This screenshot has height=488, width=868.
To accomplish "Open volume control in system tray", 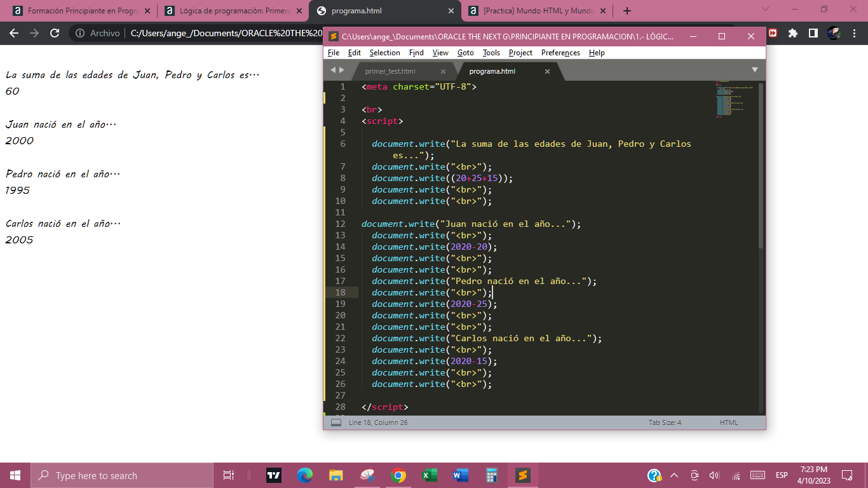I will pyautogui.click(x=714, y=475).
